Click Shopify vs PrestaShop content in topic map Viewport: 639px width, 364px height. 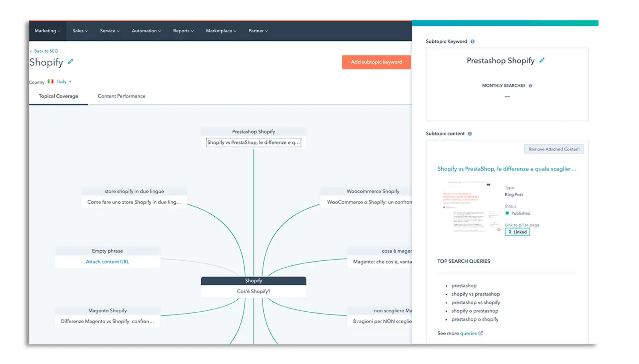[254, 142]
